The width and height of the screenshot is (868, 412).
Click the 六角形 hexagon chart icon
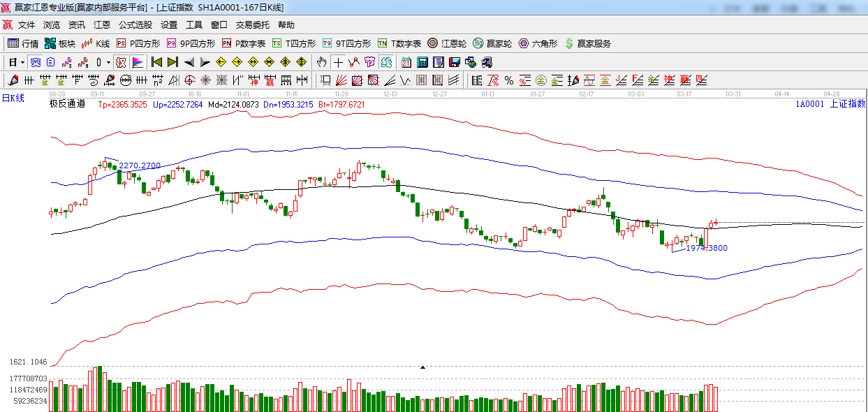(538, 43)
